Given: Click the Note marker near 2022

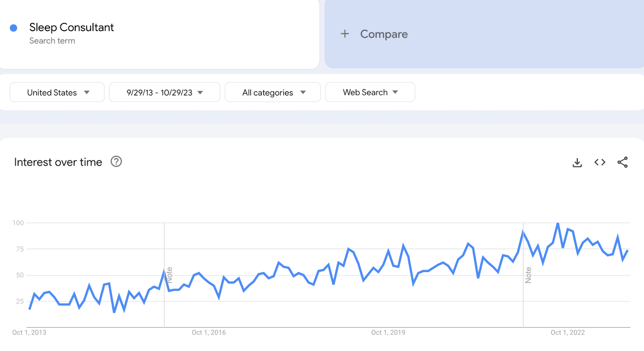Looking at the screenshot, I should point(528,275).
